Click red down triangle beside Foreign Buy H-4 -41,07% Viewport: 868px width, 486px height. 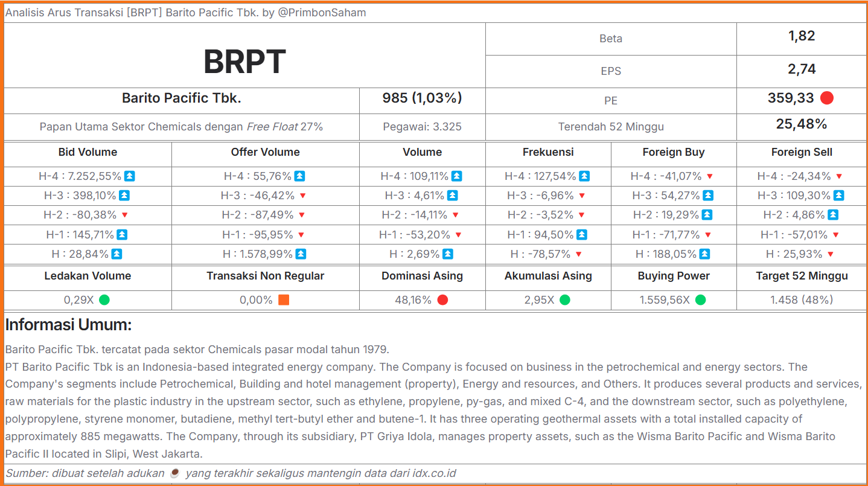(x=710, y=176)
